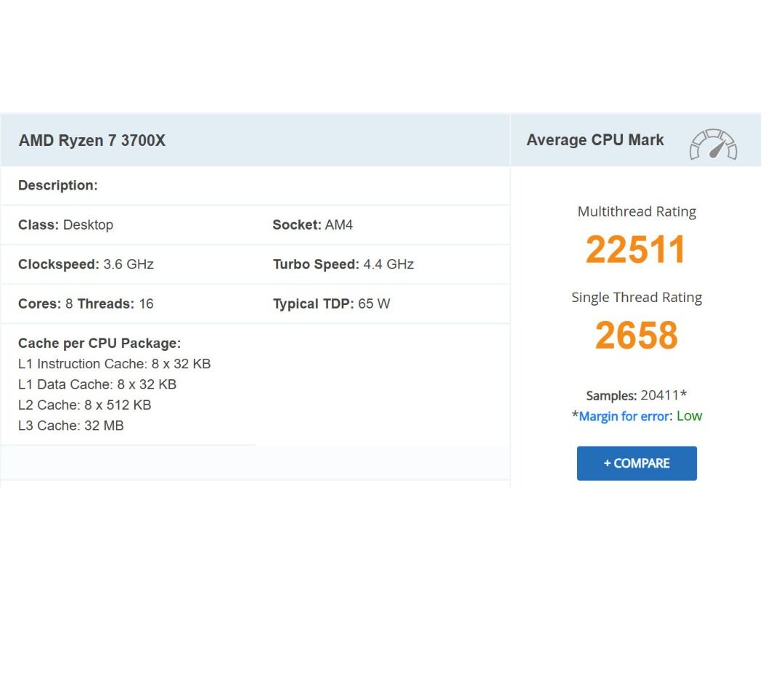Select the Multithread Rating label
This screenshot has height=695, width=784.
pyautogui.click(x=637, y=212)
